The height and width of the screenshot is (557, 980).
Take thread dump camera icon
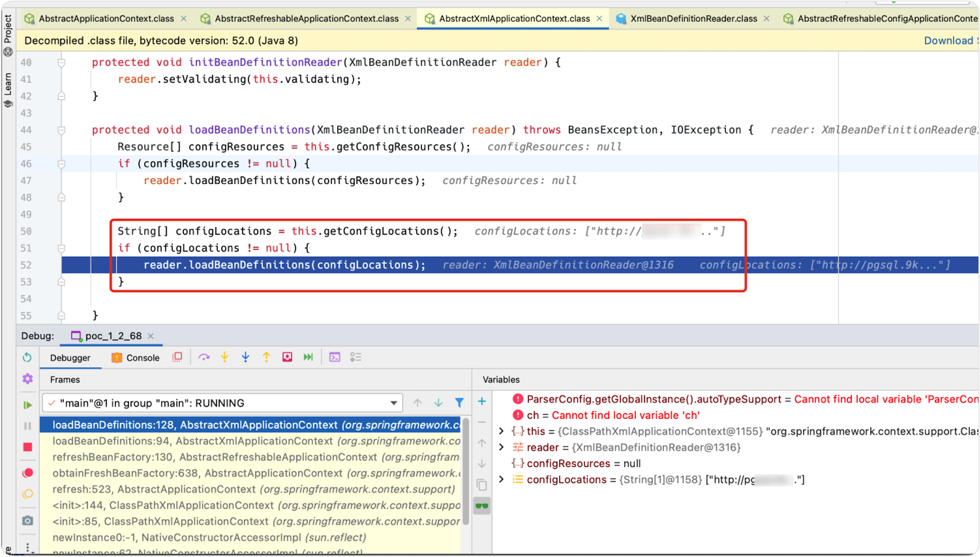tap(27, 521)
